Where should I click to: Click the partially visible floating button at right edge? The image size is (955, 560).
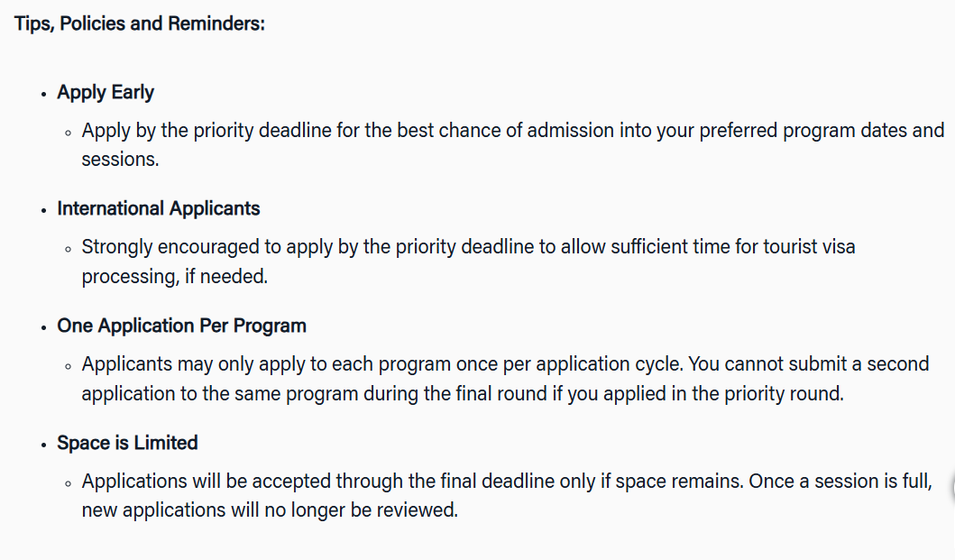(x=952, y=488)
